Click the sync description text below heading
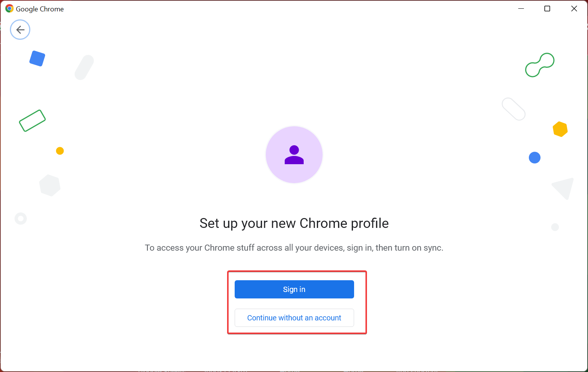Image resolution: width=588 pixels, height=372 pixels. pyautogui.click(x=294, y=248)
